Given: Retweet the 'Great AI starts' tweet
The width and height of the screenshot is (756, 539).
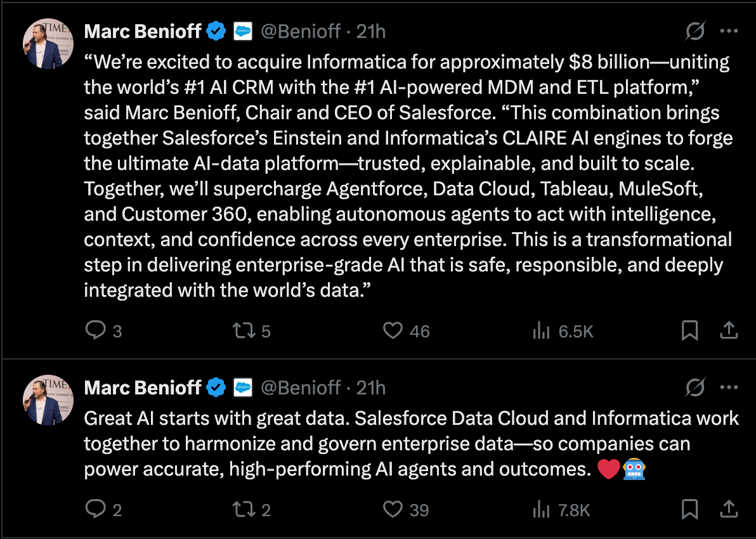Looking at the screenshot, I should click(242, 509).
